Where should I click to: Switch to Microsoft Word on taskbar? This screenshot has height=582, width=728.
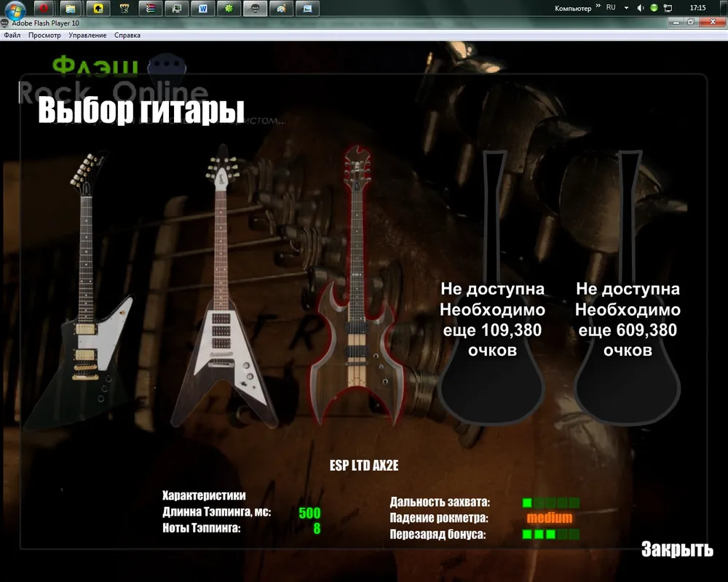click(x=203, y=8)
